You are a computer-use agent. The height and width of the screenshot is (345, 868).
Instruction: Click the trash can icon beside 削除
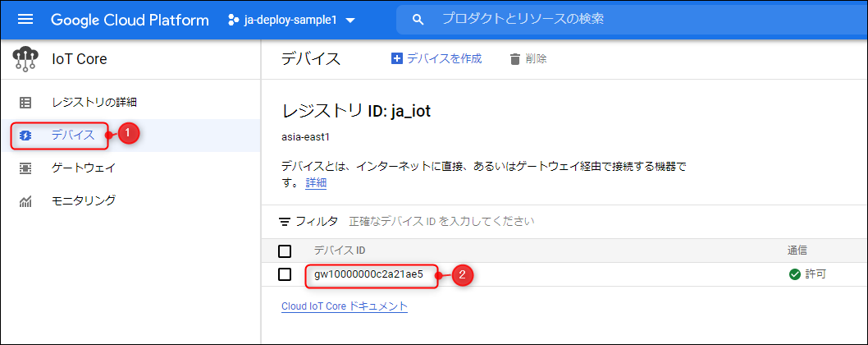[x=515, y=59]
